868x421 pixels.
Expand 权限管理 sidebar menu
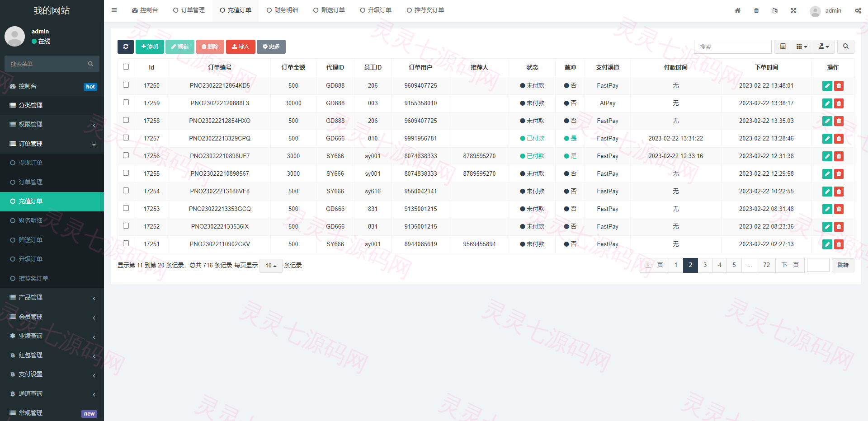pos(52,125)
